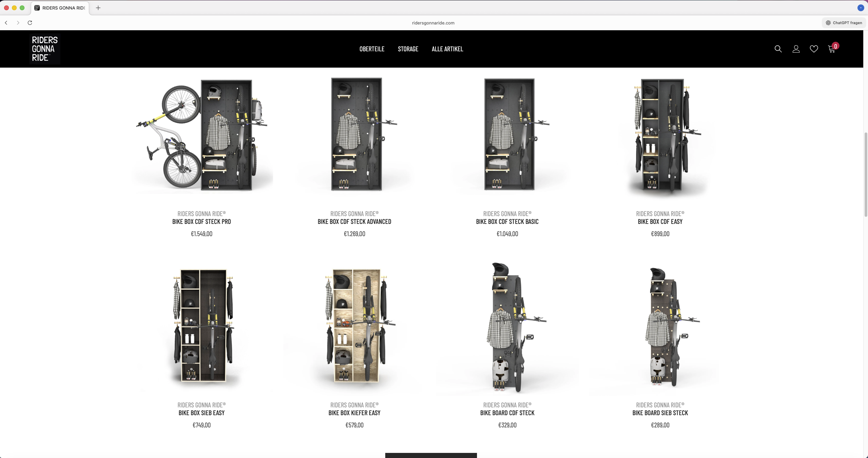868x458 pixels.
Task: Click brand label above Bike Box CDF Steck Pro
Action: [x=201, y=214]
